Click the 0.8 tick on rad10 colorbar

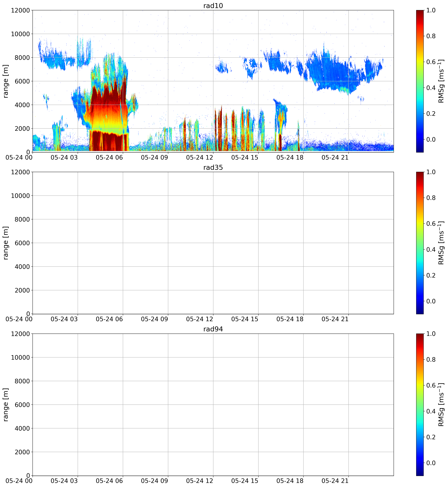click(431, 36)
